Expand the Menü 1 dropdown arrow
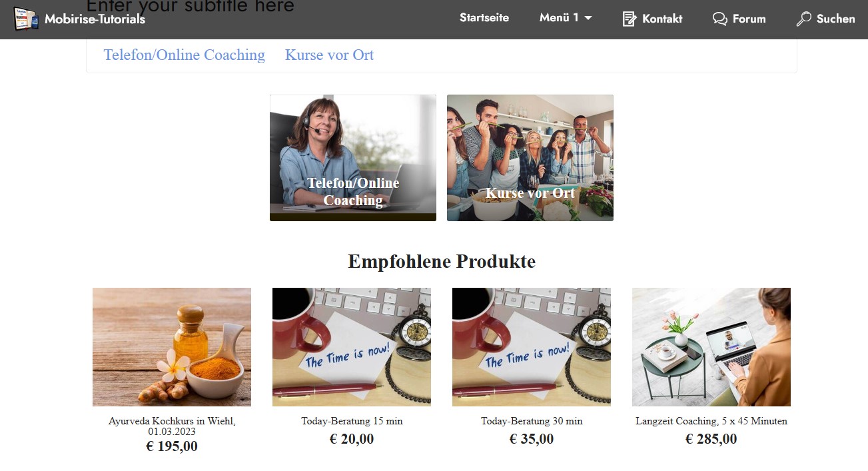 click(588, 19)
